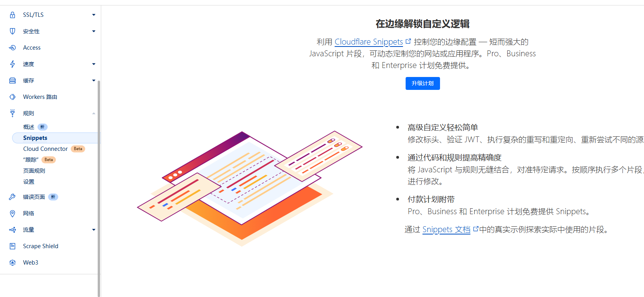The width and height of the screenshot is (644, 297).
Task: Collapse the 规则 section chevron
Action: pos(94,113)
